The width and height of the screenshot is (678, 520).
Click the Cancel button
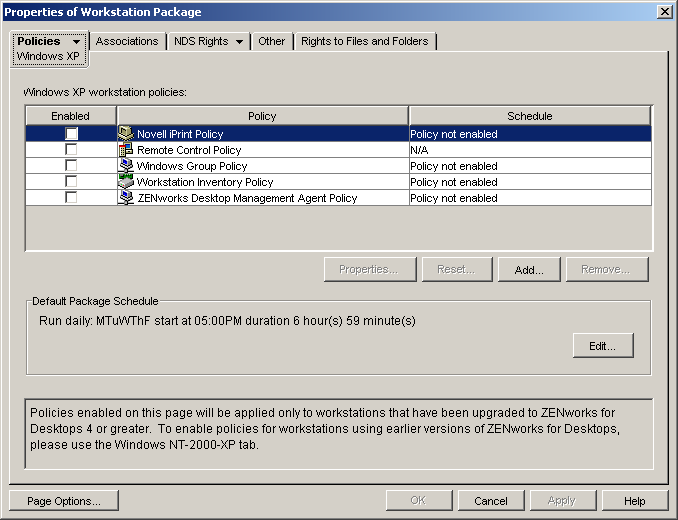491,501
